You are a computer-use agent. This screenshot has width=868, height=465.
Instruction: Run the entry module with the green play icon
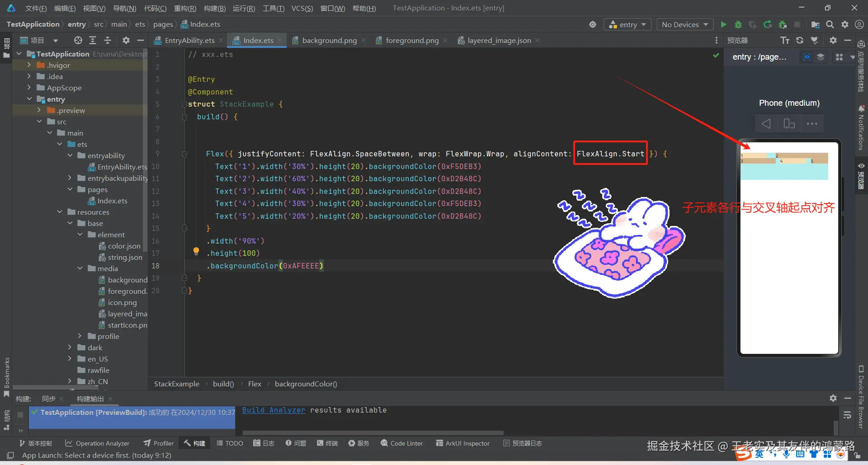coord(723,24)
